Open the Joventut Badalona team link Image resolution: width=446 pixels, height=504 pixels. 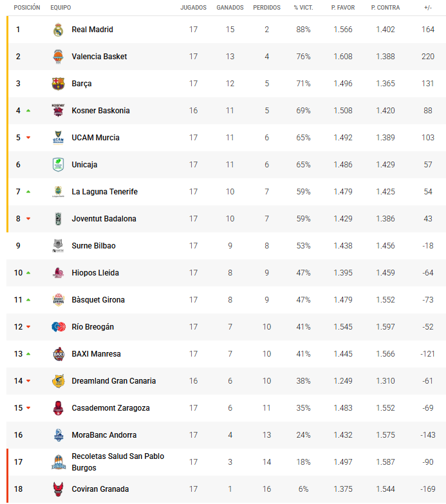click(104, 219)
